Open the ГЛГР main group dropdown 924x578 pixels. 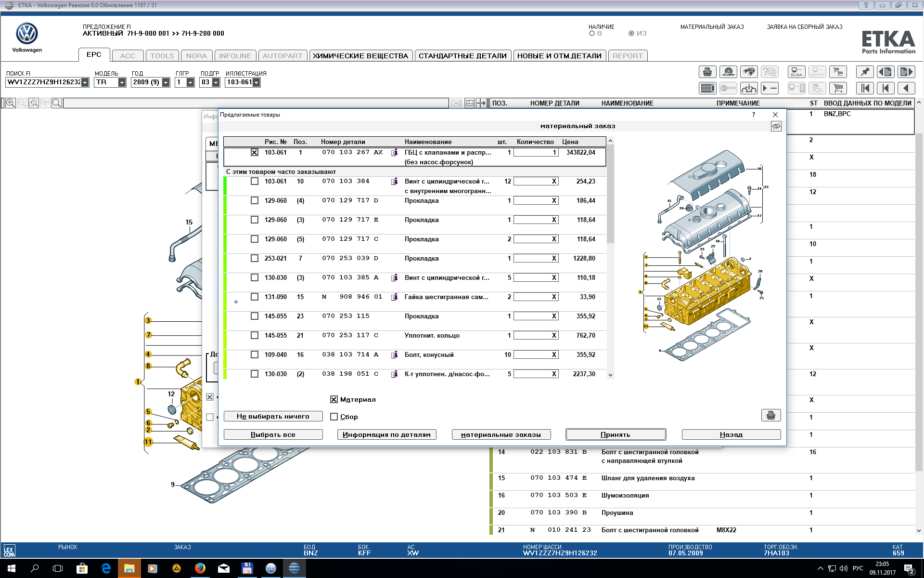(190, 82)
